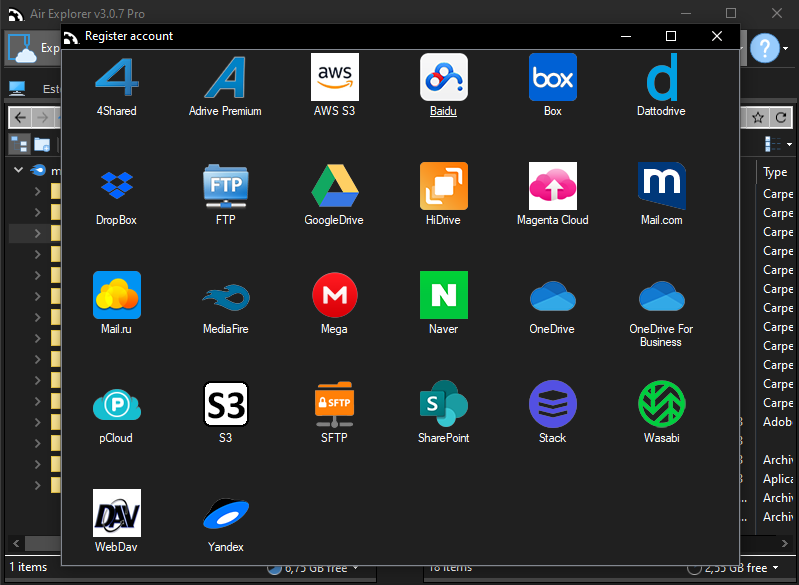Toggle the folder tree view icon
Image resolution: width=799 pixels, height=585 pixels.
19,145
